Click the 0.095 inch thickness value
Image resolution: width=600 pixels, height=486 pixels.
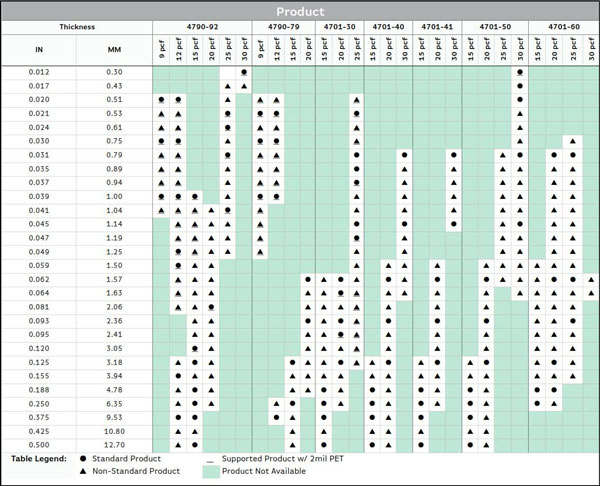(39, 334)
